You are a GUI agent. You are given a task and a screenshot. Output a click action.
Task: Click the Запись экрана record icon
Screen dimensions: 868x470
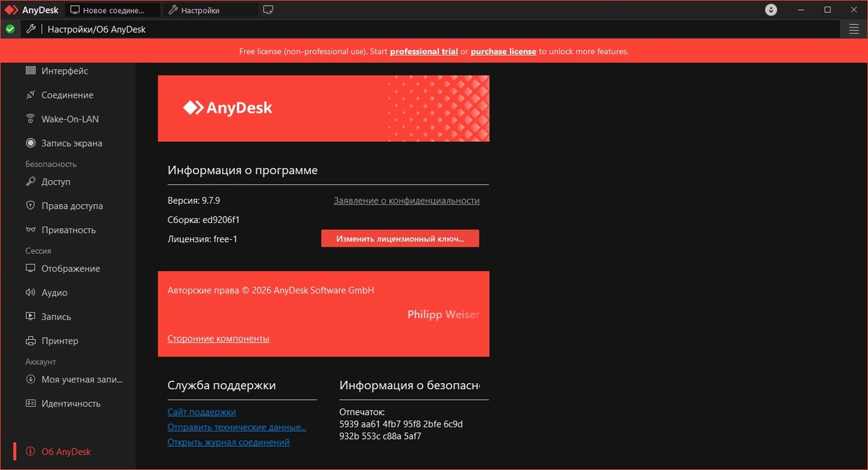coord(30,143)
